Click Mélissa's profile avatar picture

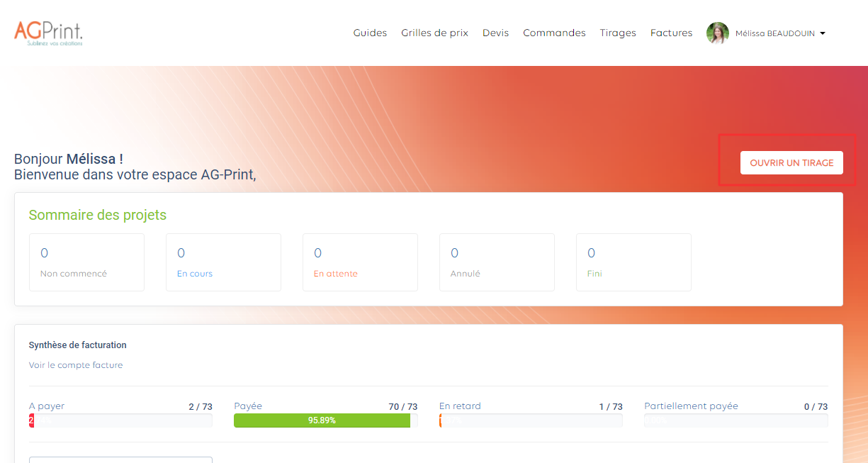coord(717,33)
